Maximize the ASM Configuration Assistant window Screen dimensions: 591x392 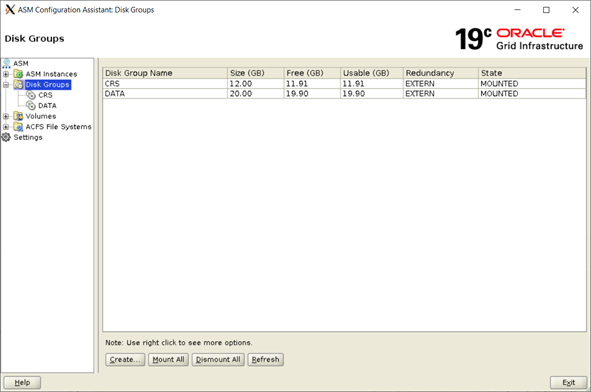click(546, 10)
